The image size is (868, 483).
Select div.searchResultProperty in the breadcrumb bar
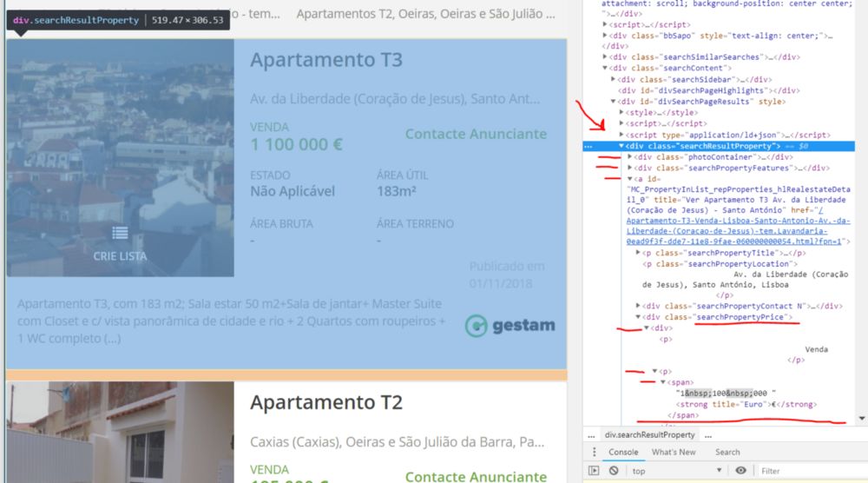(x=649, y=435)
